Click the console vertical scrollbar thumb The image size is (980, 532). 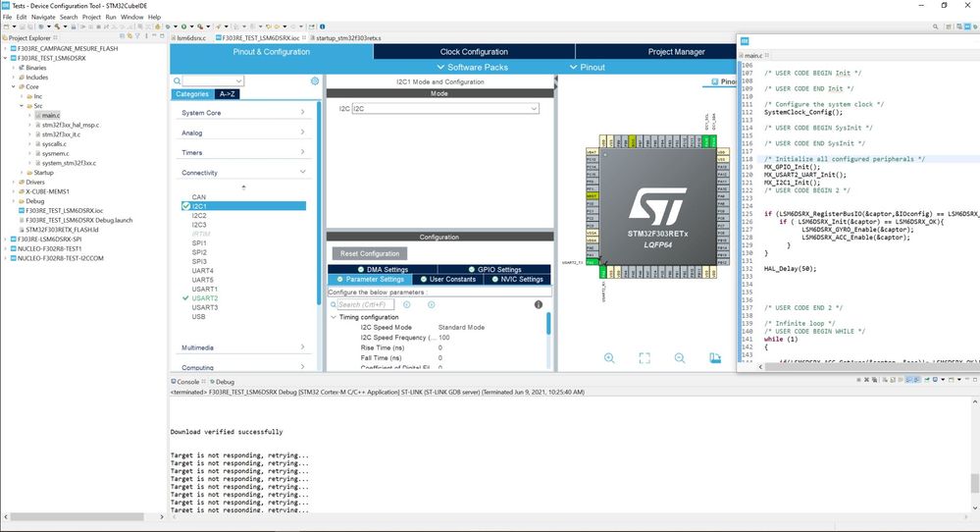(x=974, y=483)
